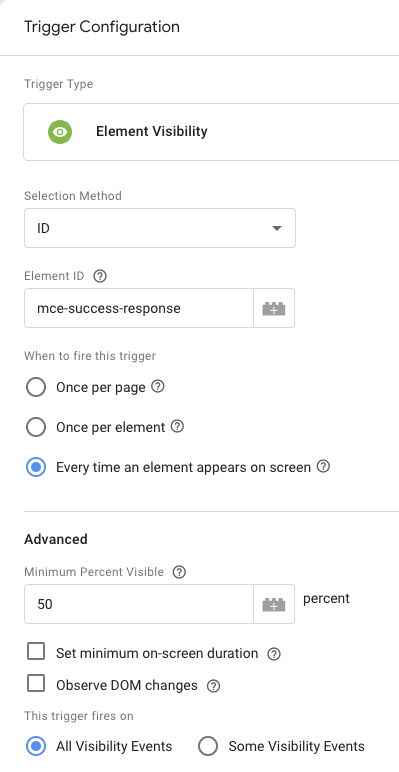399x772 pixels.
Task: Select Once per page radio option
Action: 36,387
